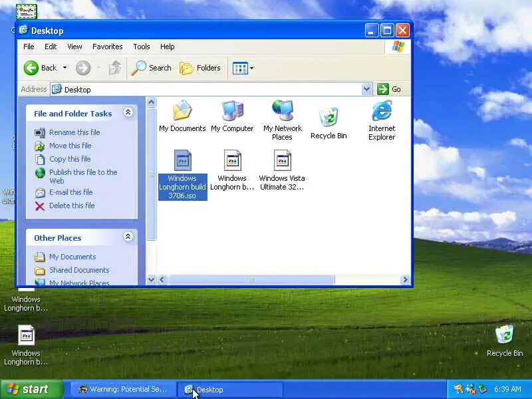Expand the Address bar dropdown
Image resolution: width=532 pixels, height=399 pixels.
click(366, 89)
